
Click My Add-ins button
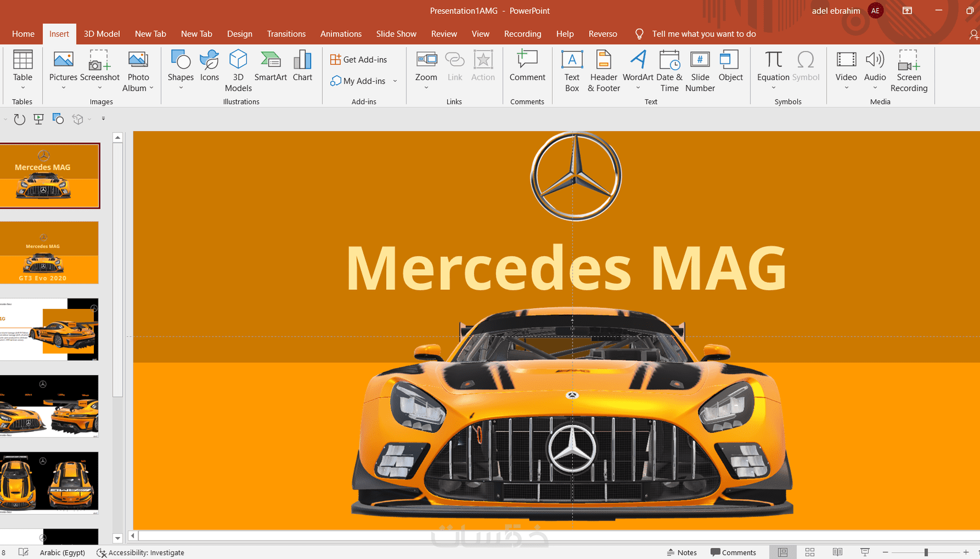[358, 81]
